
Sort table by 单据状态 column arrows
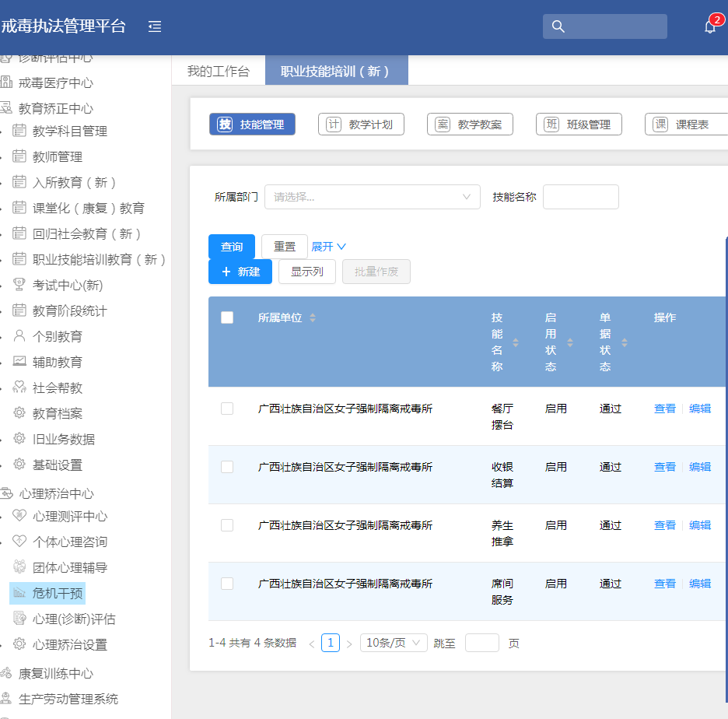tap(625, 343)
